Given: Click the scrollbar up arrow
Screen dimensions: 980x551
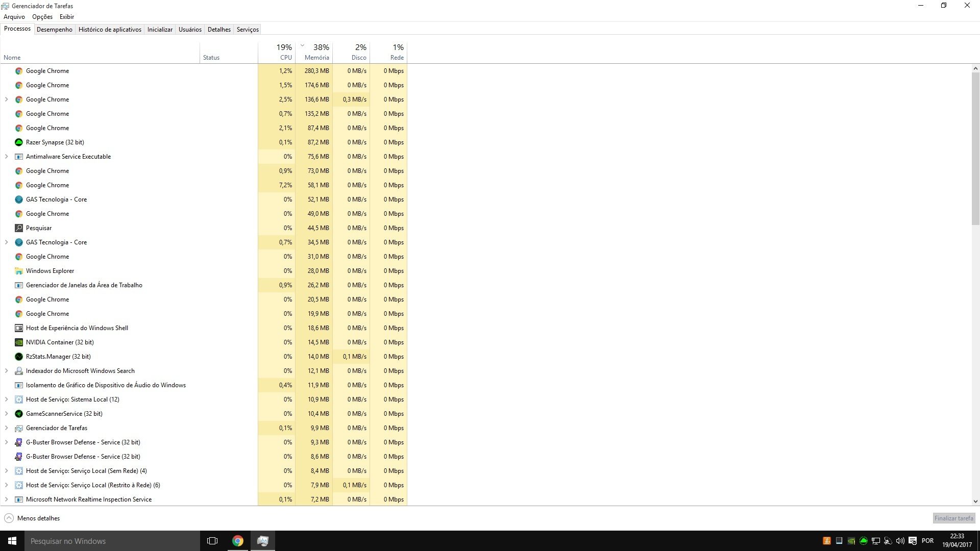Looking at the screenshot, I should [x=975, y=68].
